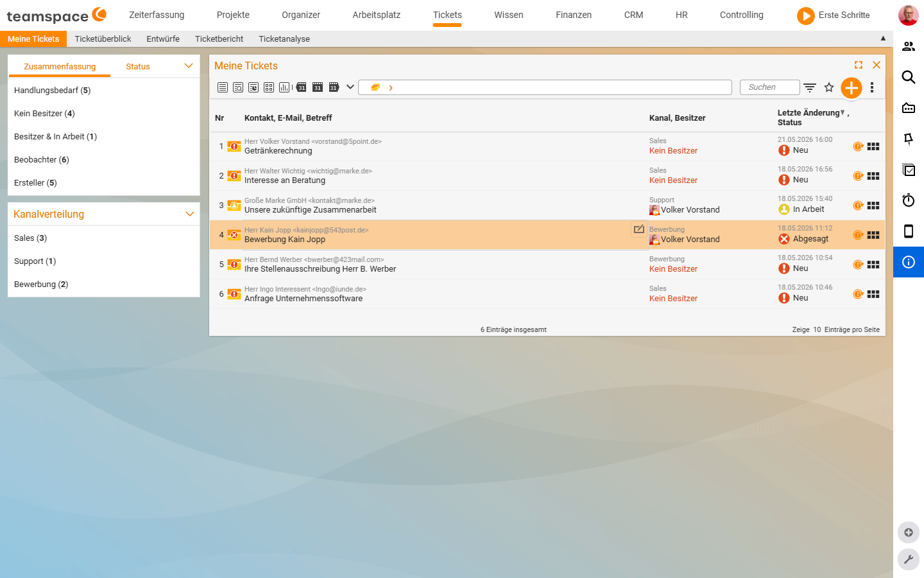
Task: Switch to the tile grid view icon
Action: click(269, 87)
